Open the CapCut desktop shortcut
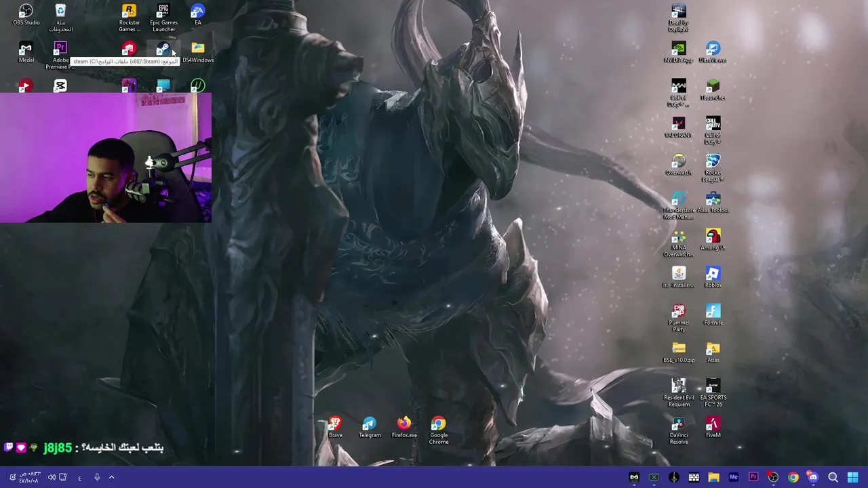This screenshot has height=488, width=868. click(x=60, y=85)
